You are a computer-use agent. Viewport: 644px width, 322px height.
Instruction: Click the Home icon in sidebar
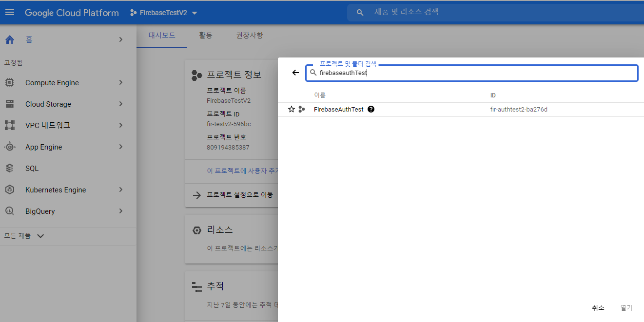(x=10, y=39)
